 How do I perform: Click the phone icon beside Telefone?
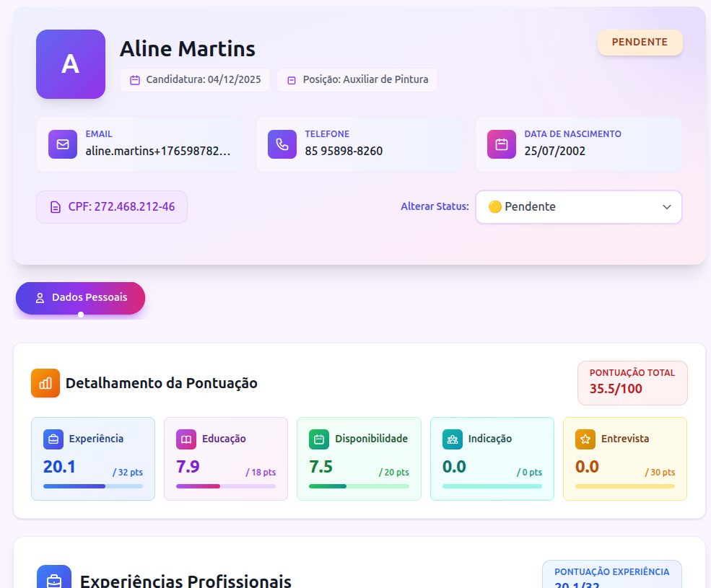[x=282, y=144]
